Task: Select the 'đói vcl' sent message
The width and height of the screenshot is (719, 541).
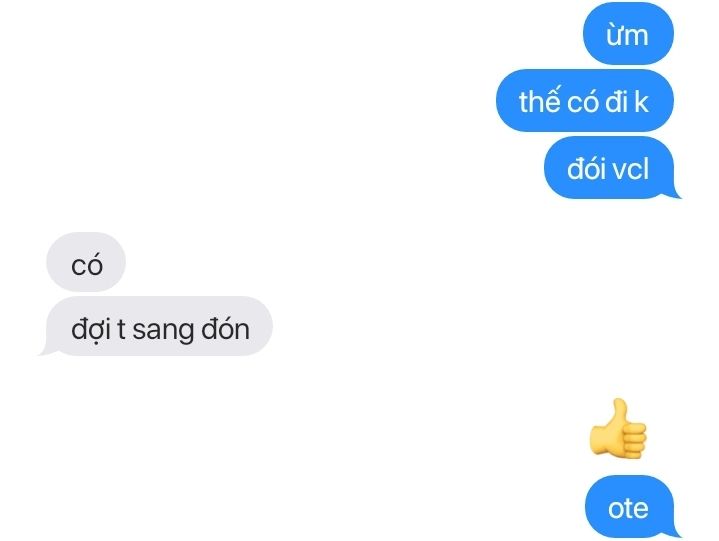Action: pos(610,168)
